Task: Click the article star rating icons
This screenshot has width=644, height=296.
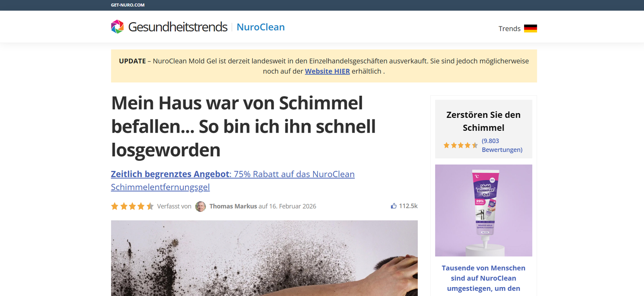Action: [x=132, y=206]
